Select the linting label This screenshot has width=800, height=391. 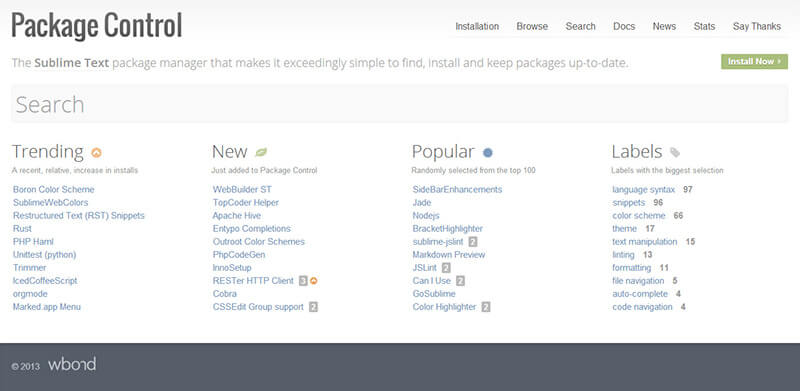pos(623,255)
